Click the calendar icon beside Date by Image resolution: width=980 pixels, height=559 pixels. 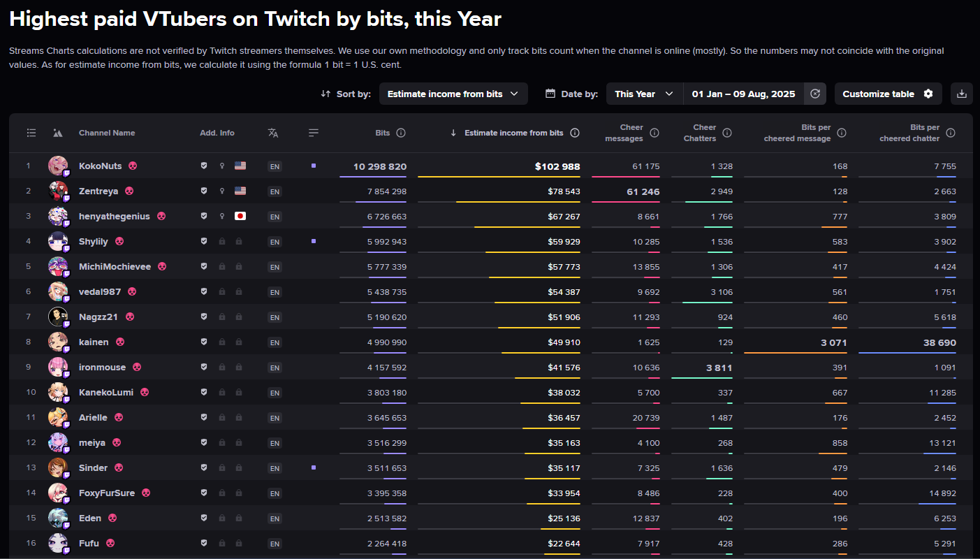coord(550,94)
